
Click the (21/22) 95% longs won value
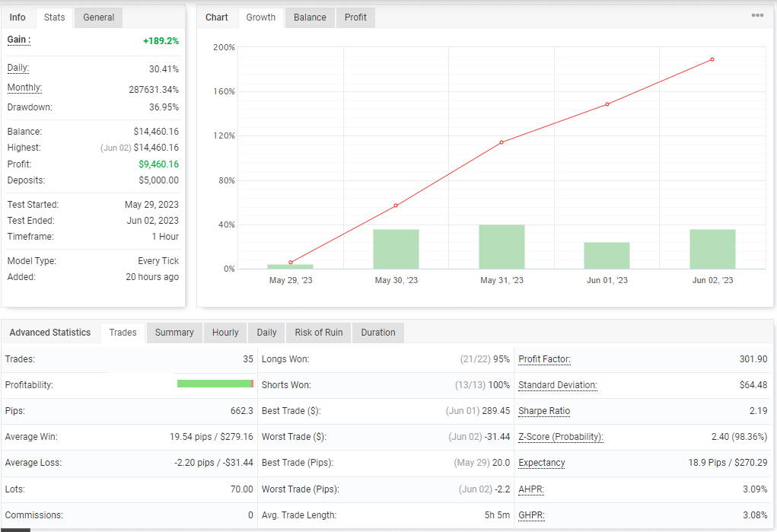tap(485, 359)
